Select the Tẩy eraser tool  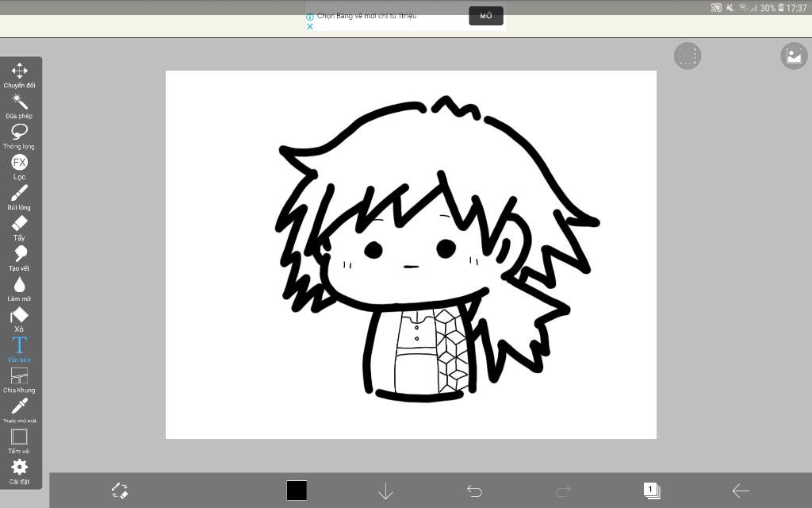pos(19,228)
